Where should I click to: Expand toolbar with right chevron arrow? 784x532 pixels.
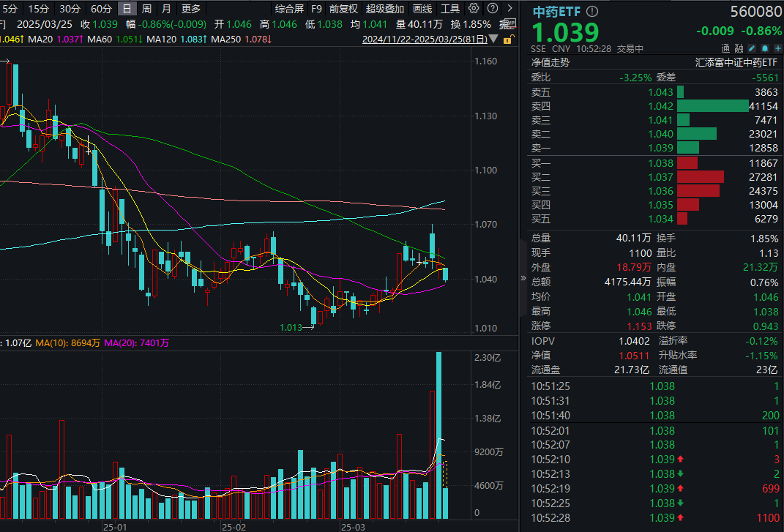509,9
